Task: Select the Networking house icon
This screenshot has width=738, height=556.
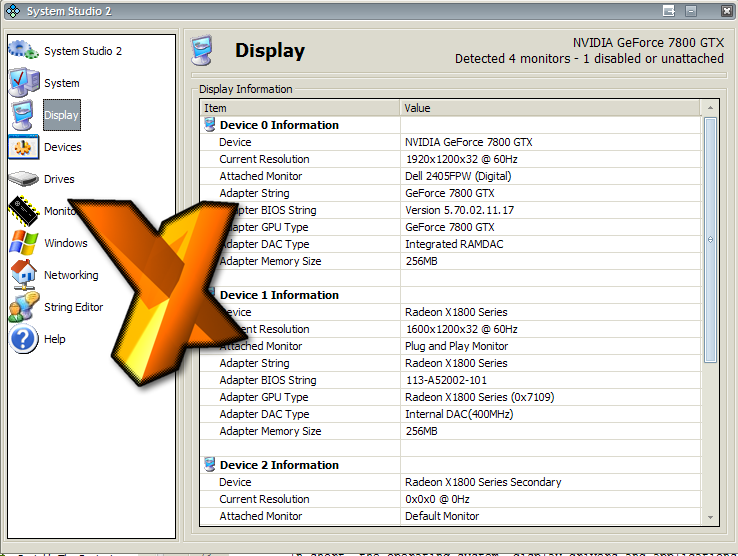Action: pos(24,275)
